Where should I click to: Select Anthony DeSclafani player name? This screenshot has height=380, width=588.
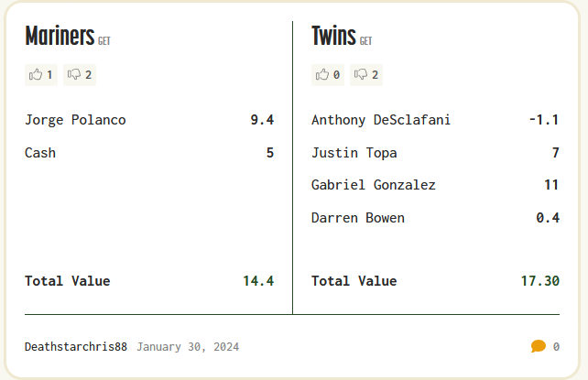point(381,120)
